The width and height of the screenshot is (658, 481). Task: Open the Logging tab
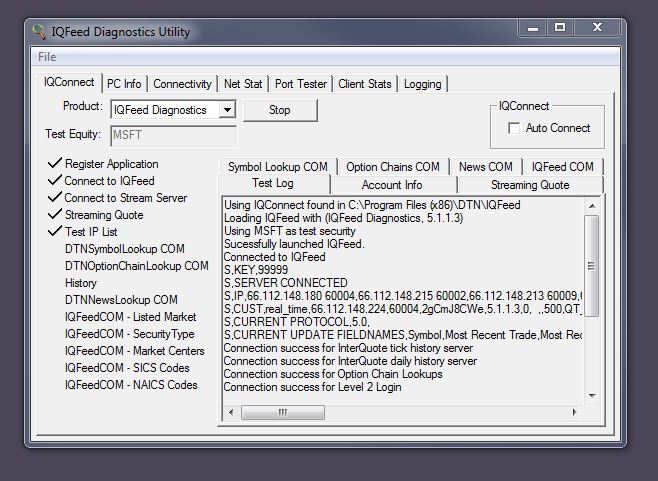pos(423,84)
